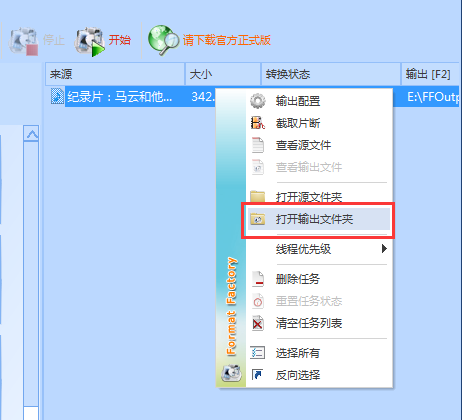Choose 查看源文件 menu entry
462x420 pixels.
pyautogui.click(x=319, y=145)
